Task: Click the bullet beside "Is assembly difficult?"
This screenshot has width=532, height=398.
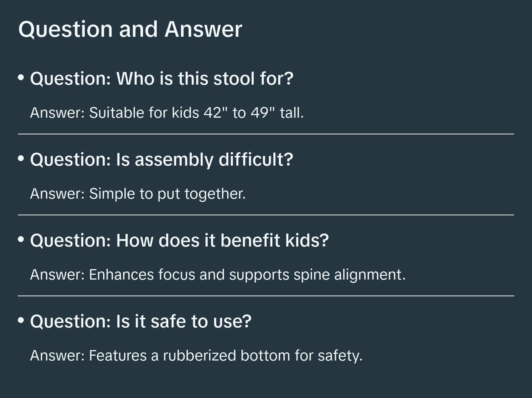Action: (x=21, y=159)
